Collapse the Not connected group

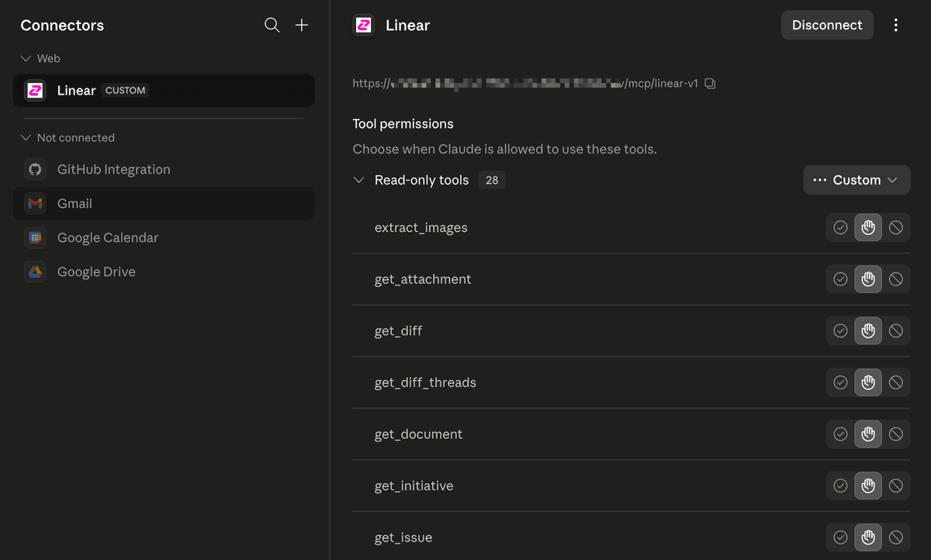click(x=26, y=137)
